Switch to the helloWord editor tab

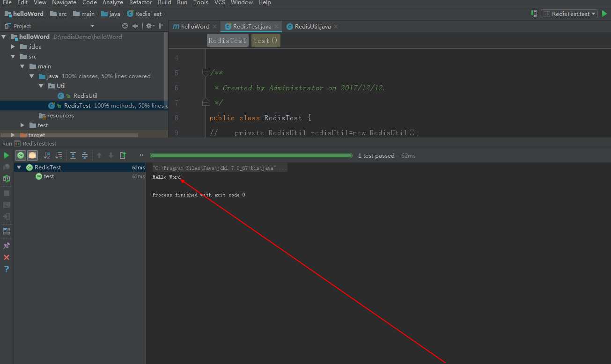tap(195, 26)
